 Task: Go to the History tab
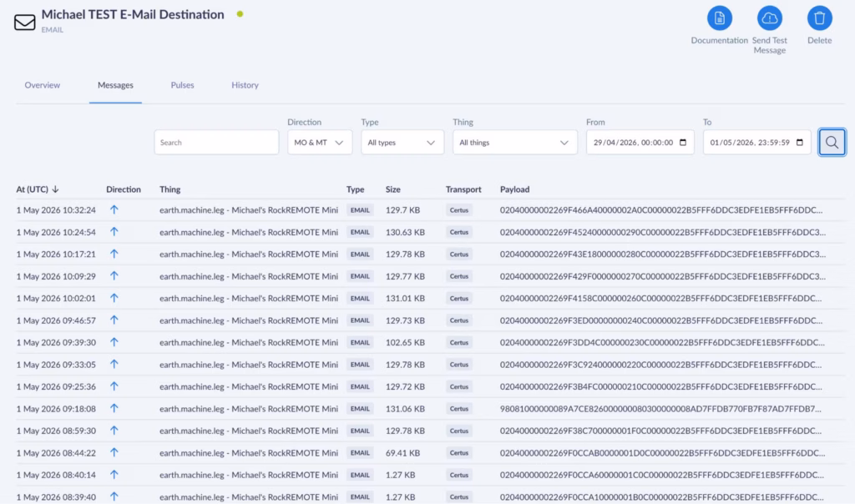tap(245, 85)
